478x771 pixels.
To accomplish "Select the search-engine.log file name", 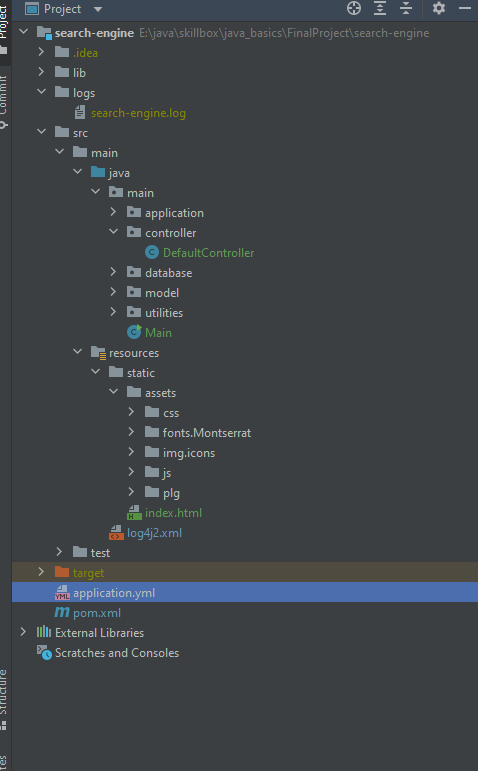I will click(138, 113).
